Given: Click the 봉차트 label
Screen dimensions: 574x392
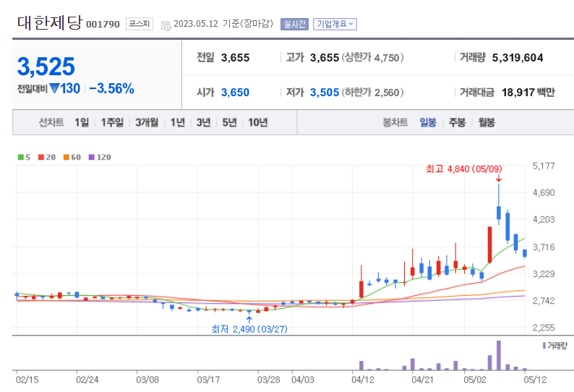Looking at the screenshot, I should (x=395, y=122).
